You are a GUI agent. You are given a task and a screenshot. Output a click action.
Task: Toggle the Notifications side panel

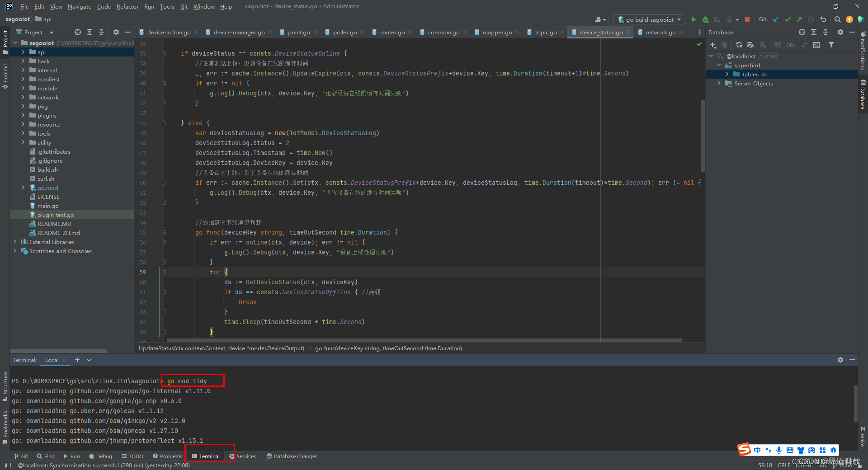click(x=863, y=51)
